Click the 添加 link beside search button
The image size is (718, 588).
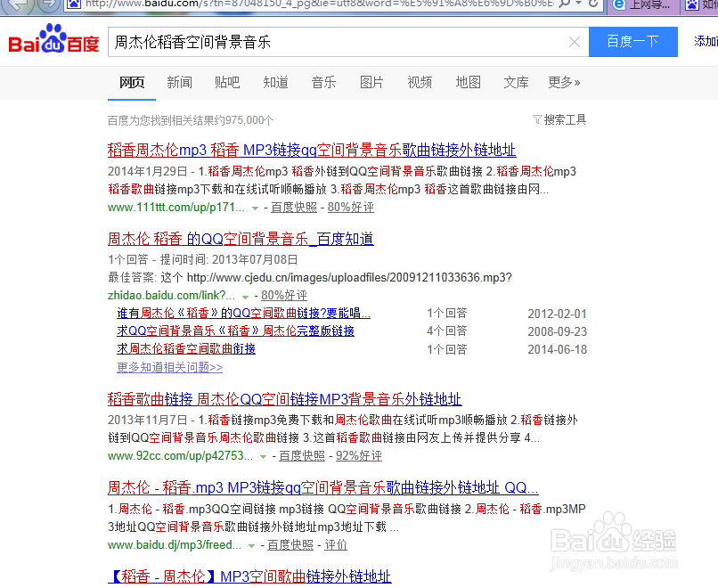coord(706,41)
